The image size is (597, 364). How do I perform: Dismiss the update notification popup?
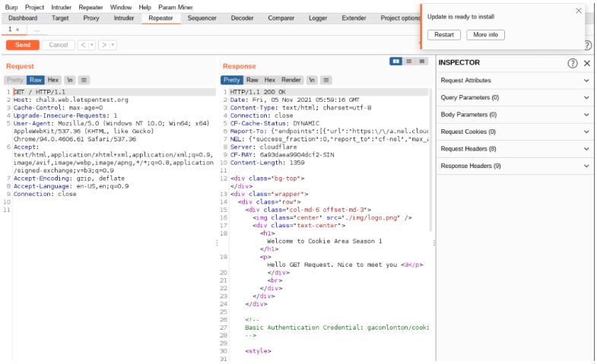click(579, 11)
